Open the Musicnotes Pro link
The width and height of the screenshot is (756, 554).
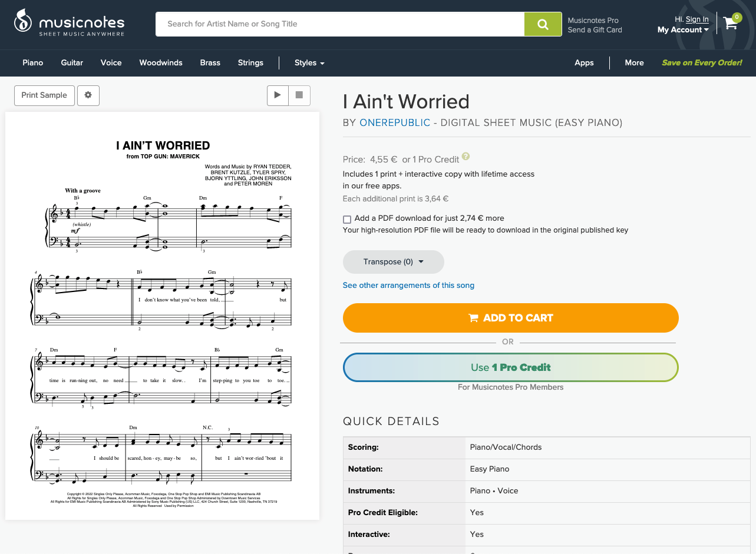593,21
